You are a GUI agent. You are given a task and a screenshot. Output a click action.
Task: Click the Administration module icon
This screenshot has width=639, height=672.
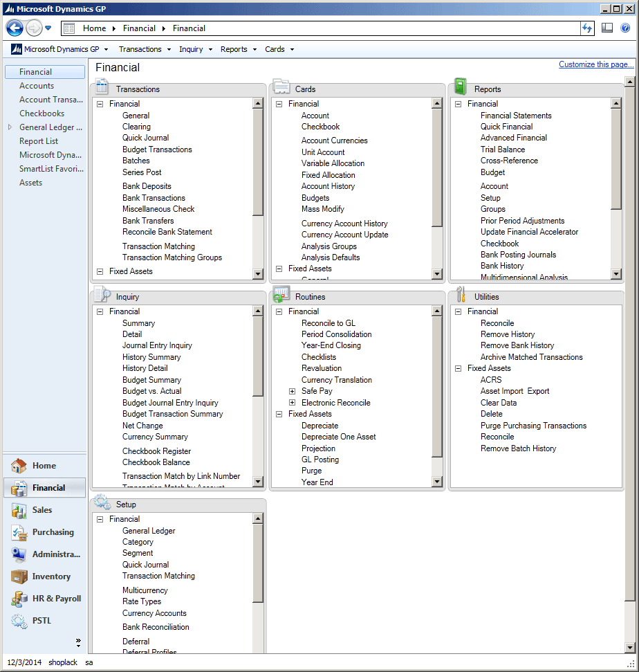tap(19, 554)
